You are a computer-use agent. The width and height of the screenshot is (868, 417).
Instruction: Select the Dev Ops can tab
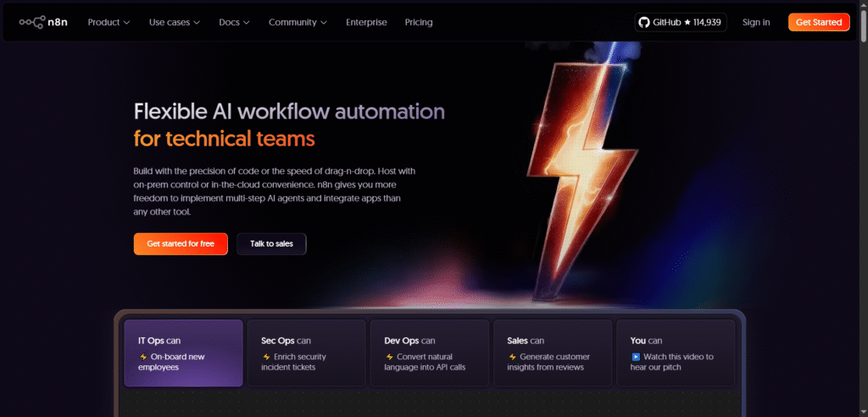429,353
